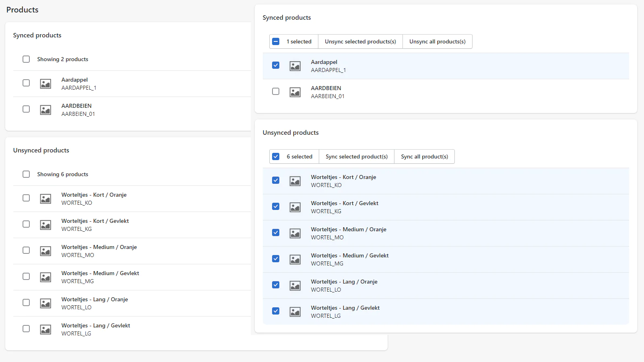Click image icon of selected Aardappel row
Screen dimensions: 644x362
[x=295, y=66]
